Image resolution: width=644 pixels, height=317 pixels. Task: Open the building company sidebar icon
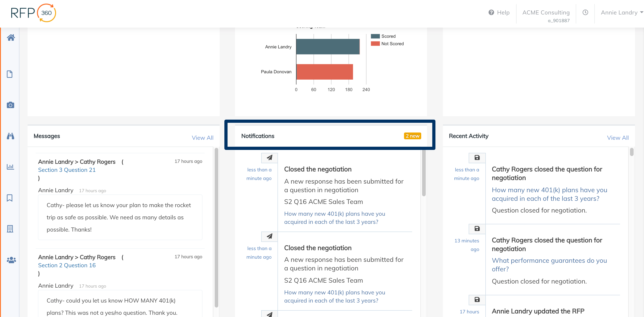(10, 229)
